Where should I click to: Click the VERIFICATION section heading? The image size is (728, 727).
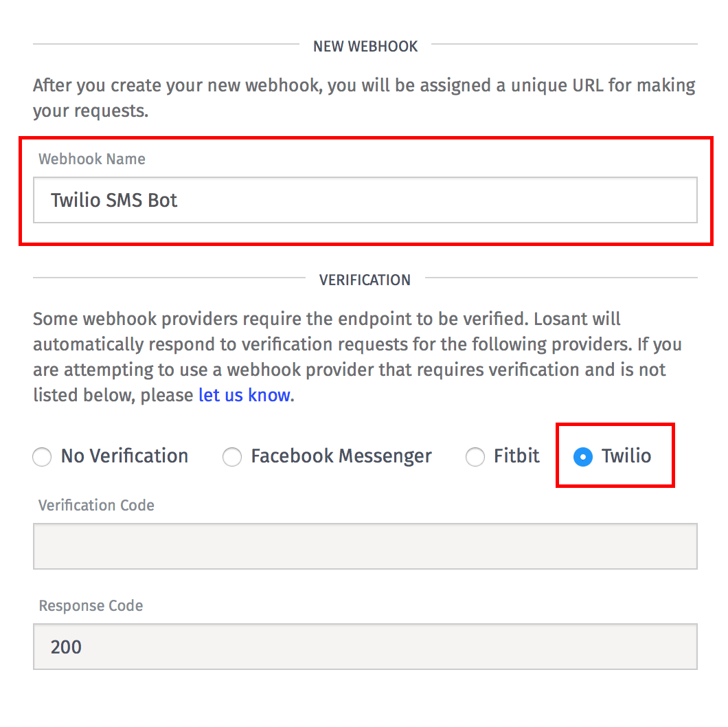pyautogui.click(x=365, y=280)
